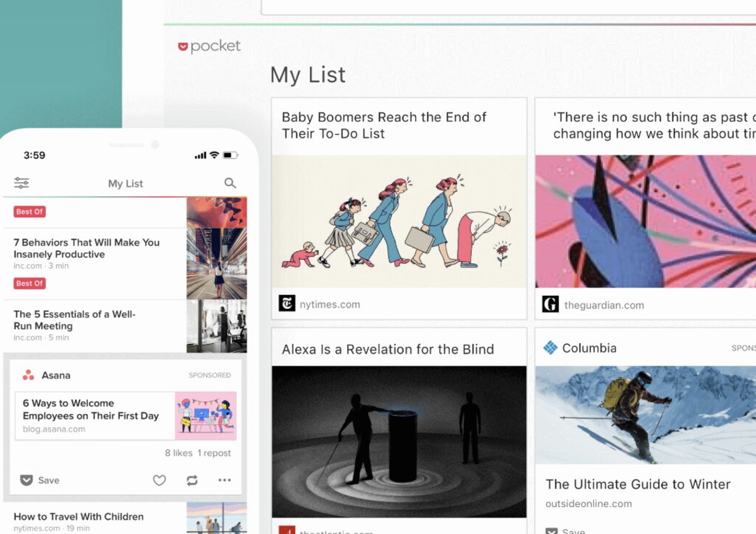
Task: Click the New York Times source icon
Action: coord(287,303)
